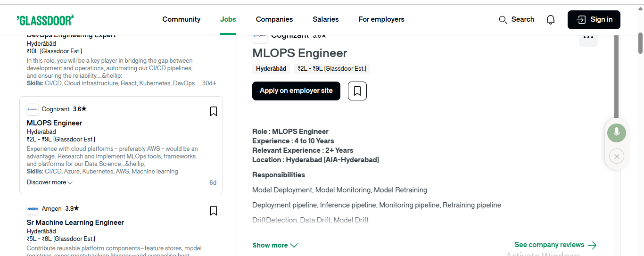Image resolution: width=644 pixels, height=256 pixels.
Task: Click the Hyderābād location tag in detail
Action: pos(271,69)
